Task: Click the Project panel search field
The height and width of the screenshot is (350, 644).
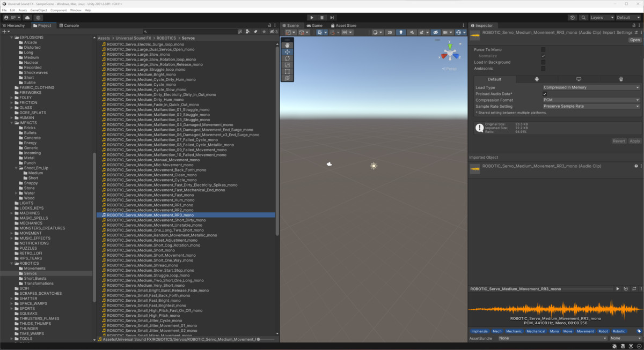Action: pyautogui.click(x=190, y=32)
